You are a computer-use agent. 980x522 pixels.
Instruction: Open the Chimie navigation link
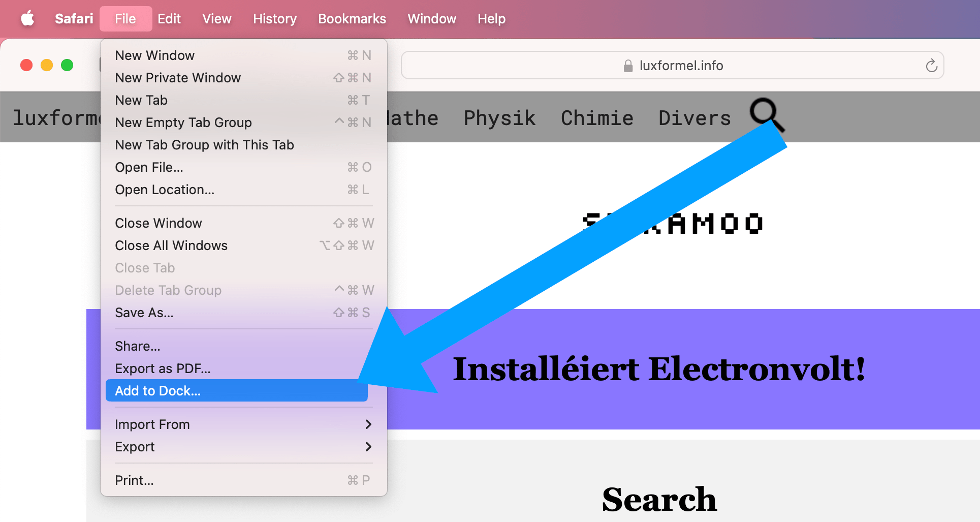(x=597, y=118)
